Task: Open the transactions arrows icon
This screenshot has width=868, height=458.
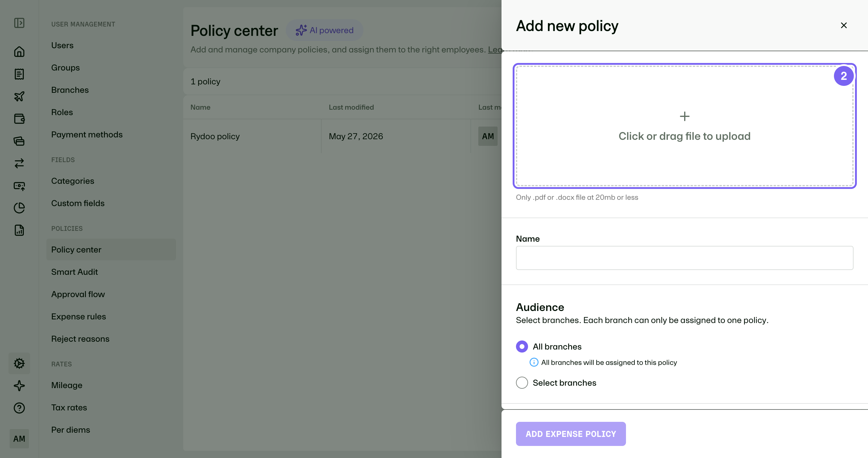Action: tap(19, 163)
